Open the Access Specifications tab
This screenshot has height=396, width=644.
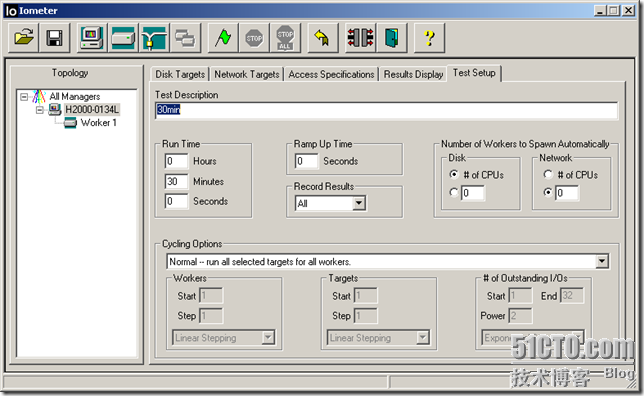click(x=331, y=74)
